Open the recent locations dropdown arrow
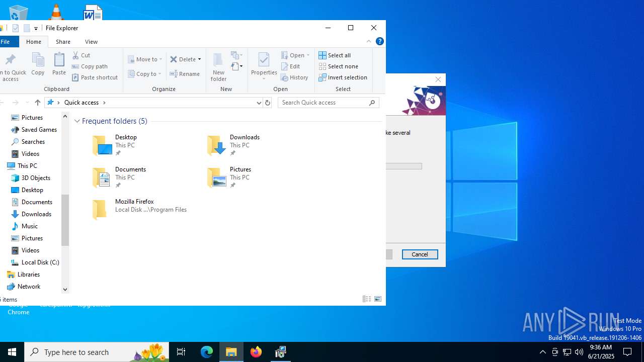The height and width of the screenshot is (362, 644). point(27,103)
